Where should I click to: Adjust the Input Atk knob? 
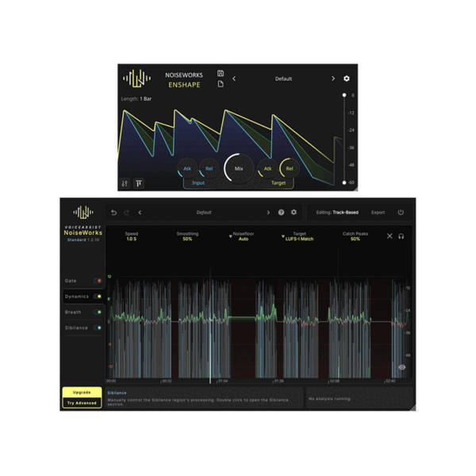[187, 168]
